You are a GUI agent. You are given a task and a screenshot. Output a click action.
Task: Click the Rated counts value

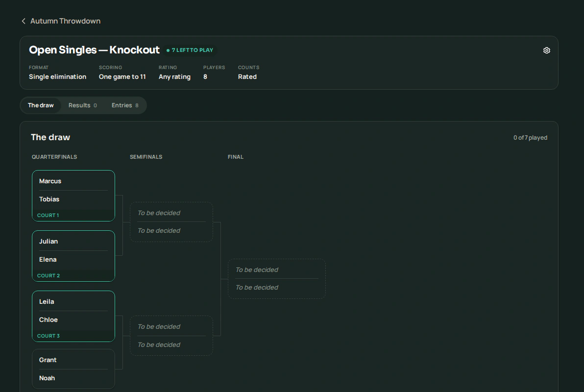click(x=247, y=77)
